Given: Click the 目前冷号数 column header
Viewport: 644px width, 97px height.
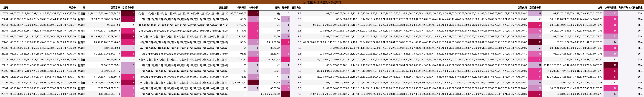Looking at the screenshot, I should 128,8.
